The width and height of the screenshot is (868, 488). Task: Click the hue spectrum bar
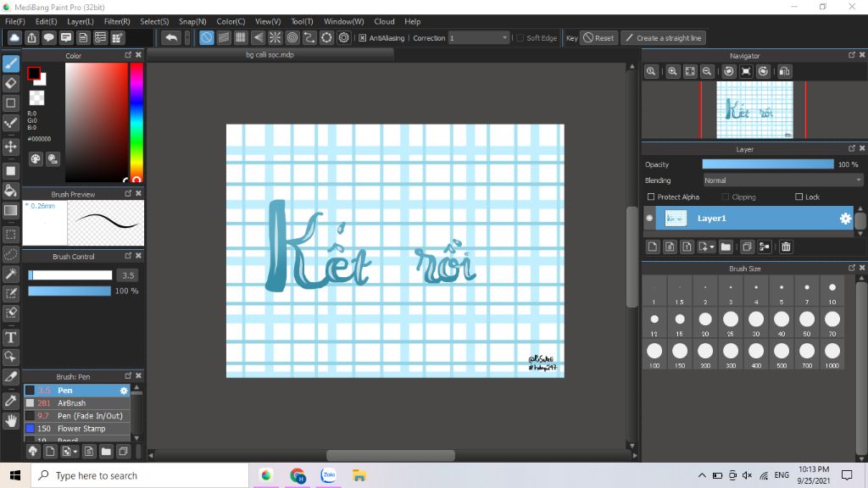136,122
